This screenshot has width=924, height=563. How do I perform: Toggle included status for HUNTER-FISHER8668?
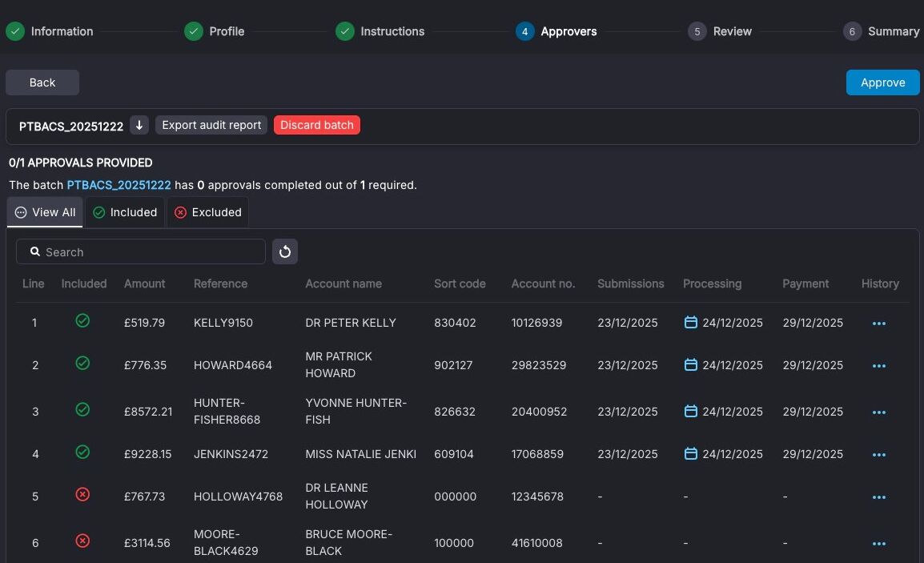(82, 409)
